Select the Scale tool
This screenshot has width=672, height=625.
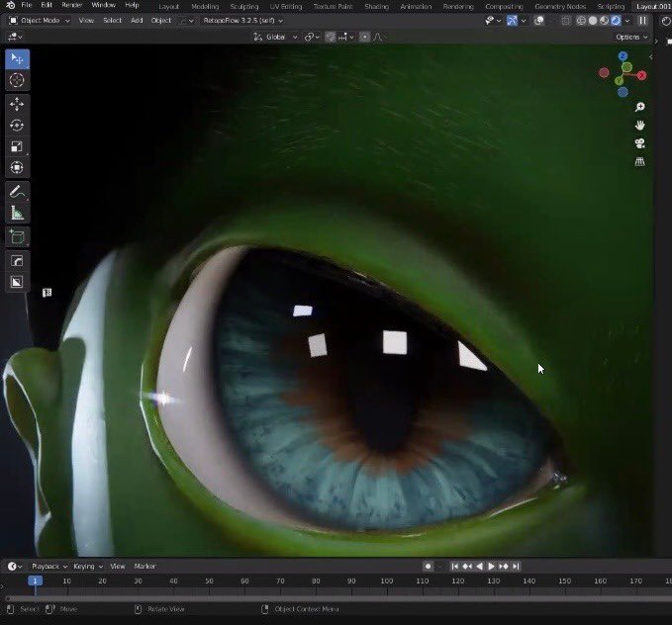(17, 146)
